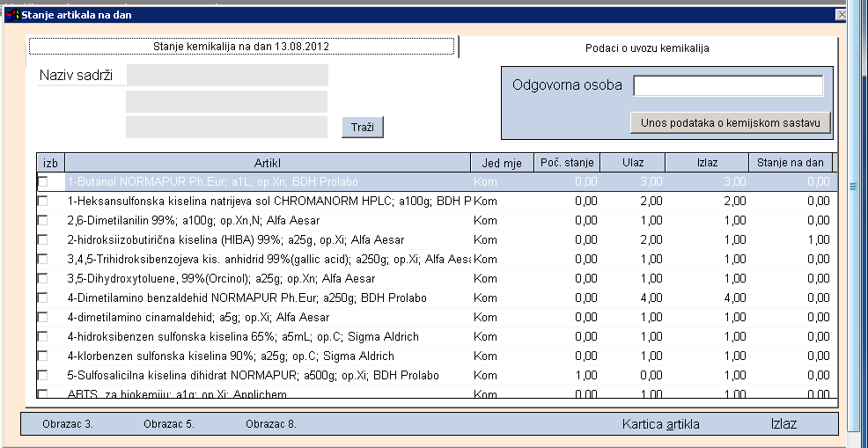Tick the checkbox for 1-Butanol NORMAPUR row
The image size is (868, 448).
42,181
